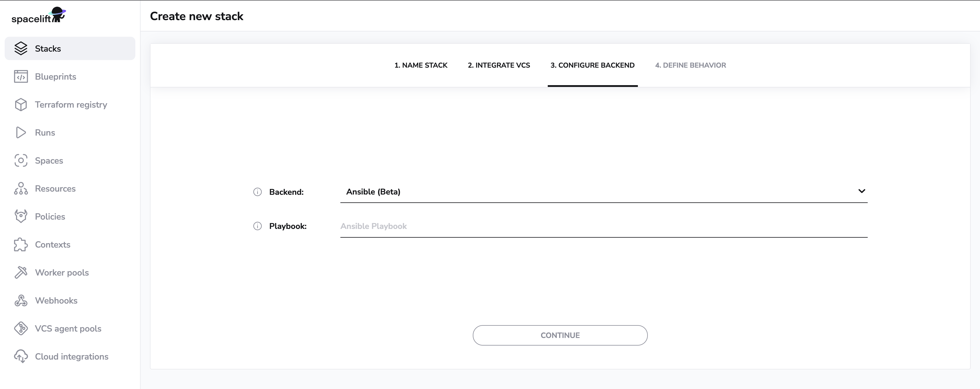Go back to the 1. Name Stack step

420,65
